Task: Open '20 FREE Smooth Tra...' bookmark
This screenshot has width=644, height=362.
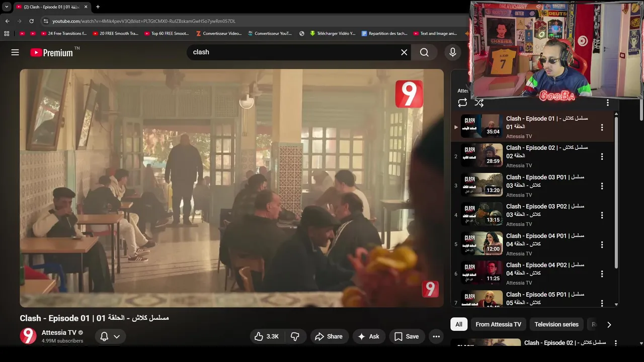Action: pos(115,34)
